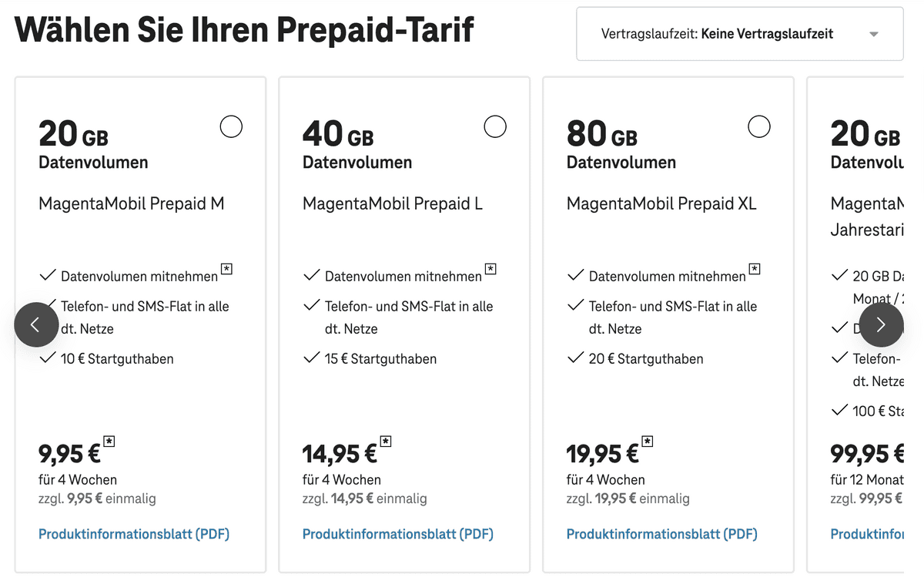The height and width of the screenshot is (581, 924).
Task: Open Produktinformationsblatt PDF for Prepaid M
Action: 134,534
